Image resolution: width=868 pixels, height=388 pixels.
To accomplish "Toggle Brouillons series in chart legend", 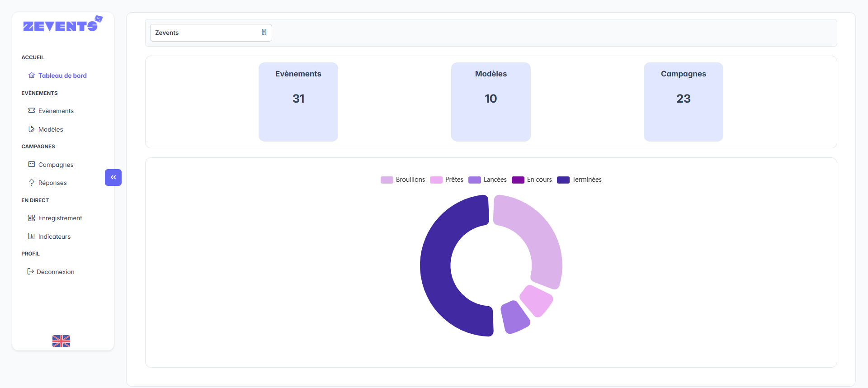I will pos(403,180).
